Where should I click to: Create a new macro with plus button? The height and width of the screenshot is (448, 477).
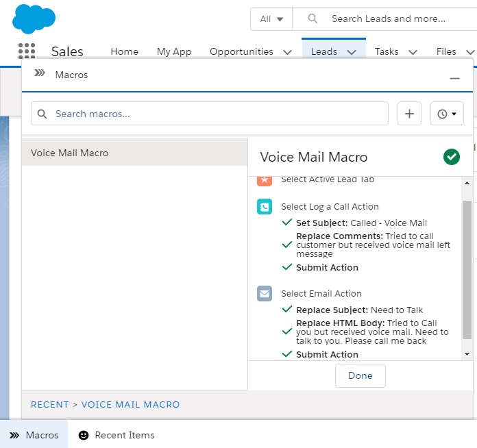tap(409, 114)
